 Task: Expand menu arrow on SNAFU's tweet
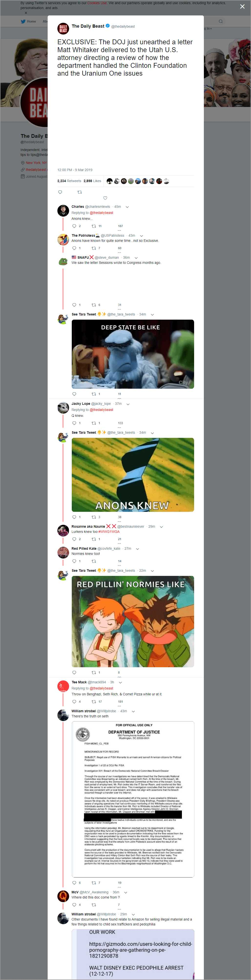pyautogui.click(x=136, y=257)
